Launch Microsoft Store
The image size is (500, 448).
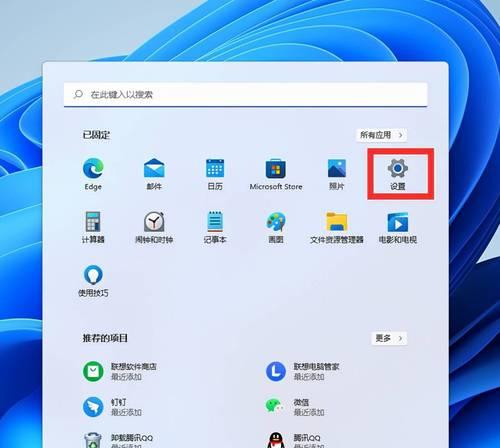[276, 174]
